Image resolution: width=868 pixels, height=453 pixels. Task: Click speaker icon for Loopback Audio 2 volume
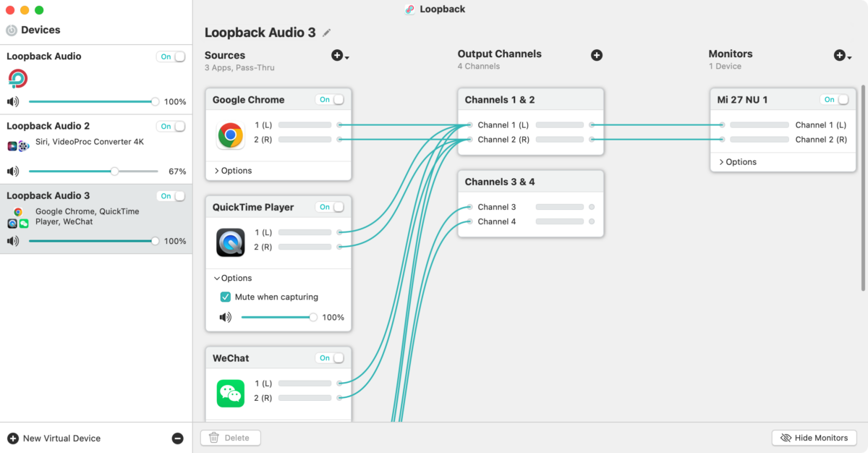coord(13,172)
